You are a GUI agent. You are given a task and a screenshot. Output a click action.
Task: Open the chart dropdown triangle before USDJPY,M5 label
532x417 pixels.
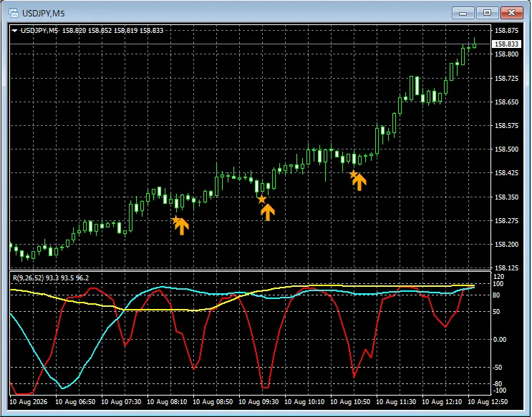click(14, 31)
